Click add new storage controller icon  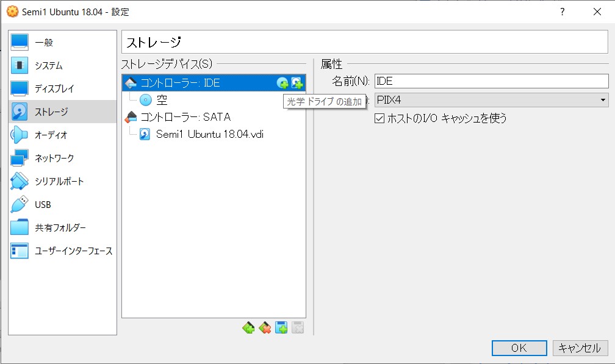point(248,327)
